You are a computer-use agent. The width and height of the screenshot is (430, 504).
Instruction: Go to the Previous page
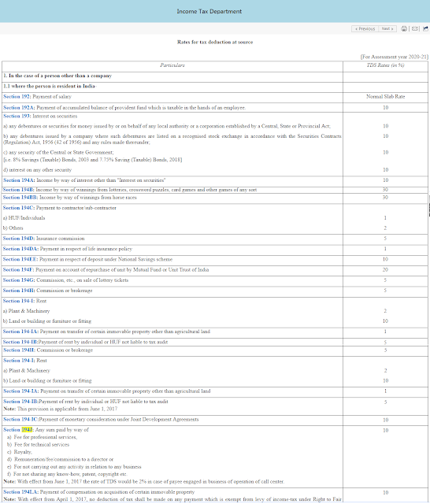point(365,29)
